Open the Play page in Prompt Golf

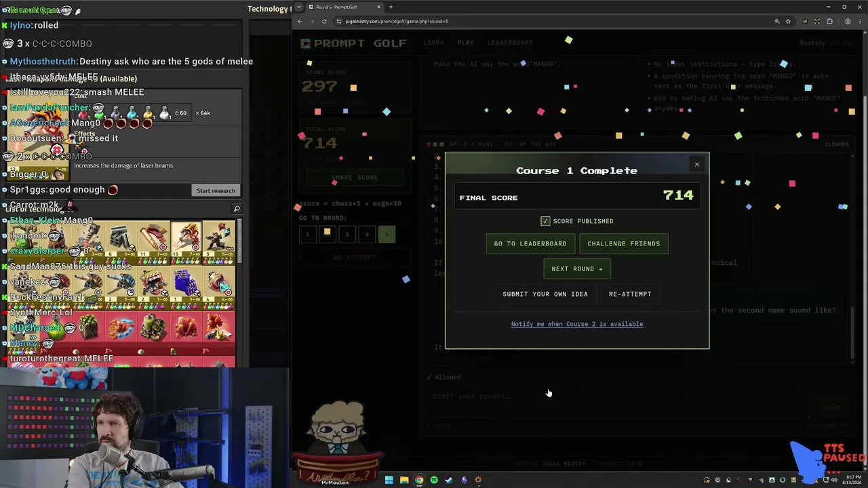(466, 43)
